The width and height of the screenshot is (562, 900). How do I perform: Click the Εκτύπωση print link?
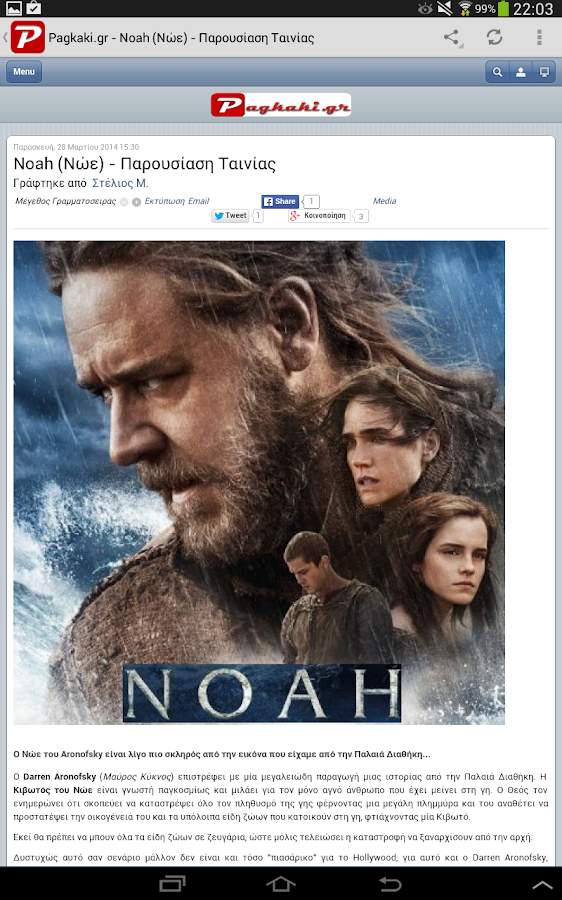tap(165, 201)
